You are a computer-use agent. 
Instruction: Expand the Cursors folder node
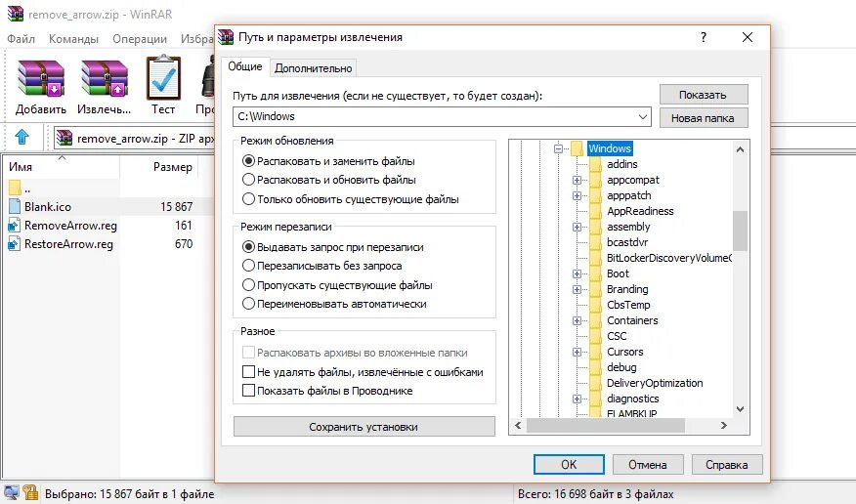click(x=577, y=352)
